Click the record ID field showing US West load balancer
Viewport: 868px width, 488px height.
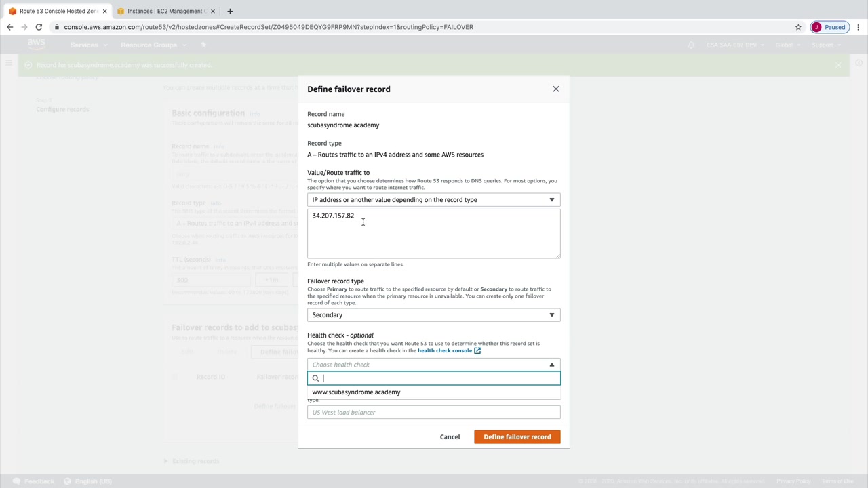coord(434,413)
